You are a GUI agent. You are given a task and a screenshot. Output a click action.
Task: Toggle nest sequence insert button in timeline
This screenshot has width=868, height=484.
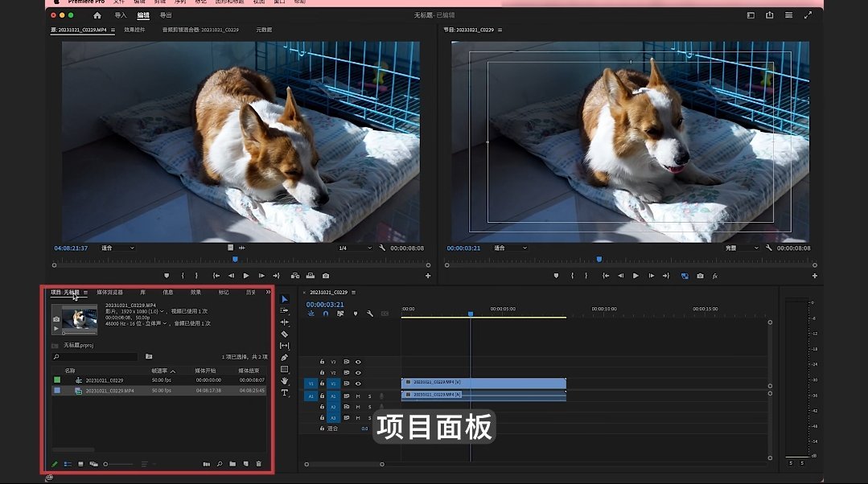pyautogui.click(x=311, y=314)
